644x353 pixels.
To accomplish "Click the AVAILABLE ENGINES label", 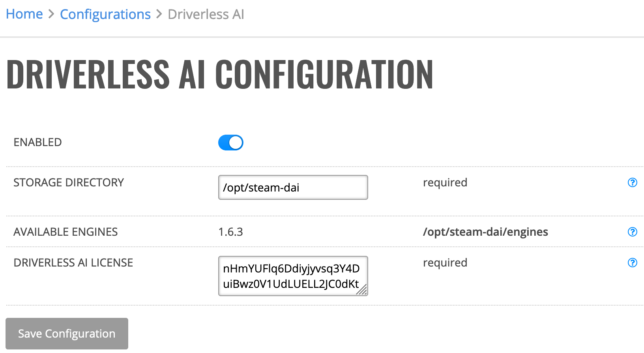I will click(66, 232).
